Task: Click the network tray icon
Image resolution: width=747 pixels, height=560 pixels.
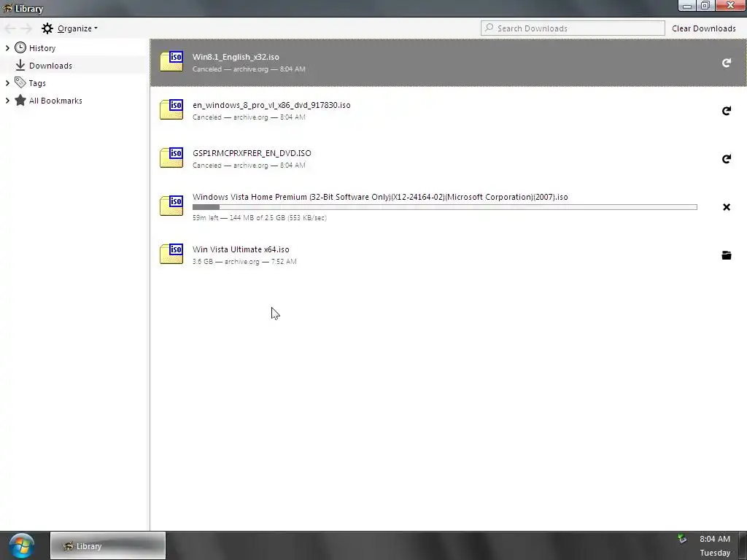Action: point(682,539)
